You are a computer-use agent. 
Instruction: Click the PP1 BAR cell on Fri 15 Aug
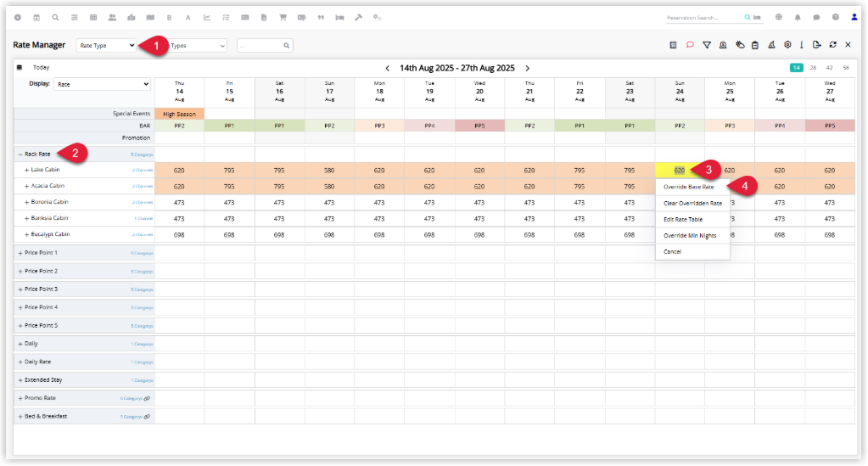(229, 126)
